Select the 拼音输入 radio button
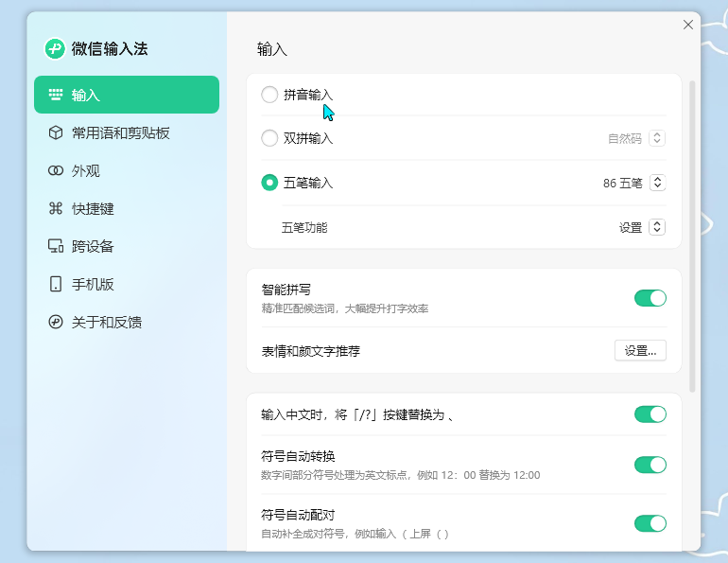The image size is (728, 563). [x=269, y=95]
